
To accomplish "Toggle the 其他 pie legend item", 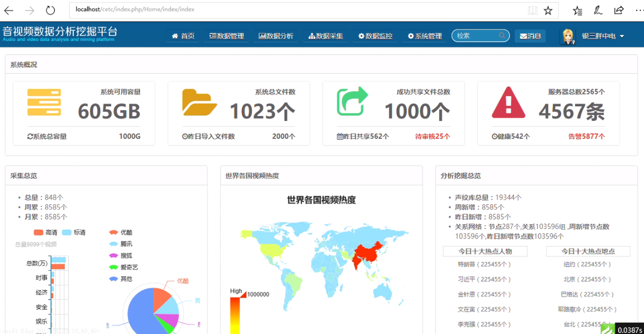I will point(121,279).
